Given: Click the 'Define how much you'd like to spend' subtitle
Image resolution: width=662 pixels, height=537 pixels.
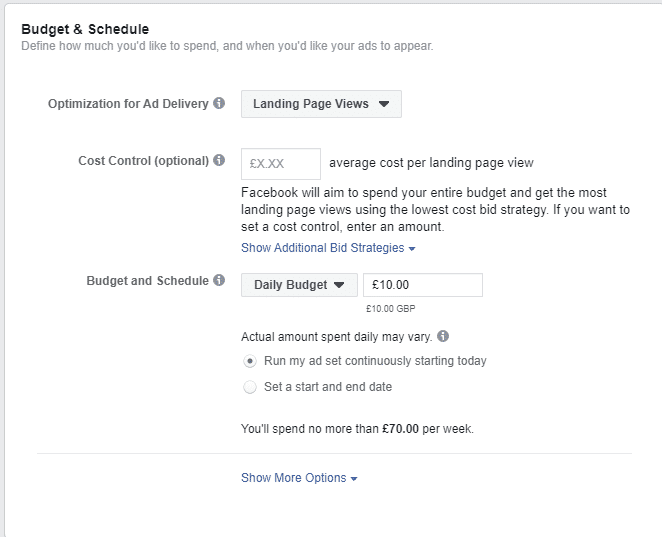Looking at the screenshot, I should [x=227, y=46].
